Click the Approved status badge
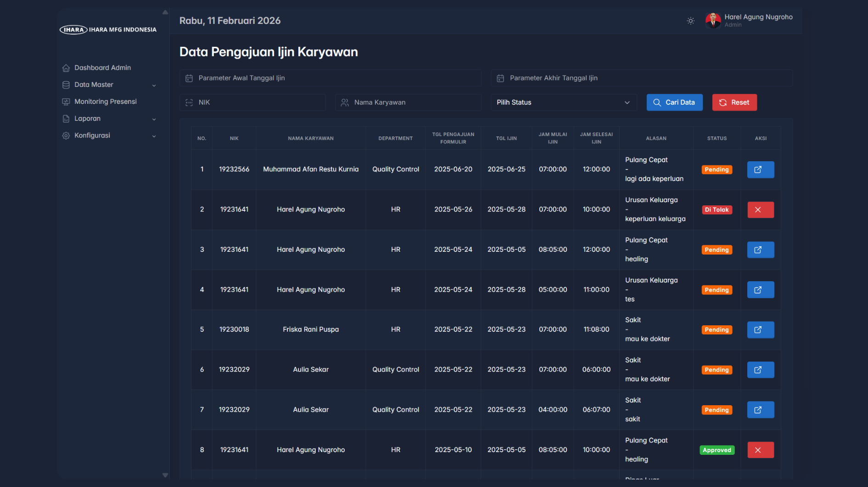Screen dimensions: 868x487 click(x=717, y=450)
